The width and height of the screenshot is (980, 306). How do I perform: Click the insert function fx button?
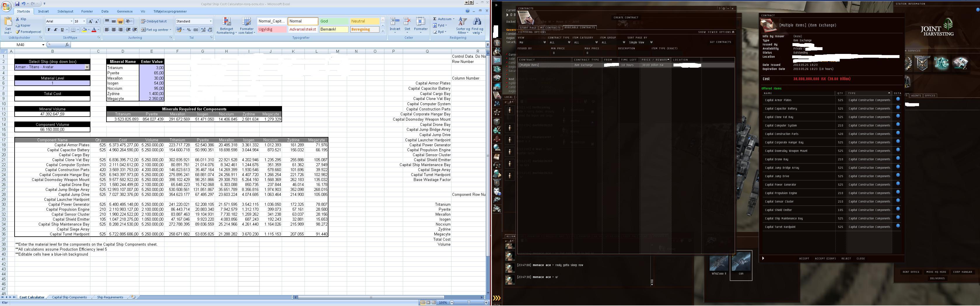click(67, 45)
